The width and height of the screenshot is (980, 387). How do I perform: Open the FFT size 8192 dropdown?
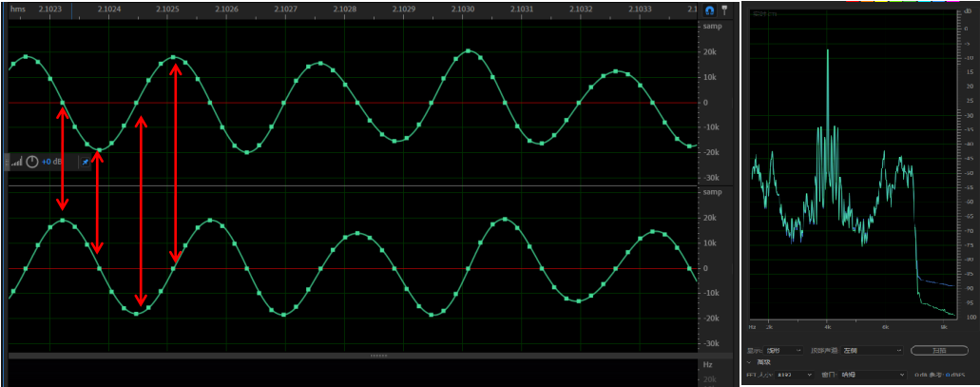pyautogui.click(x=795, y=375)
